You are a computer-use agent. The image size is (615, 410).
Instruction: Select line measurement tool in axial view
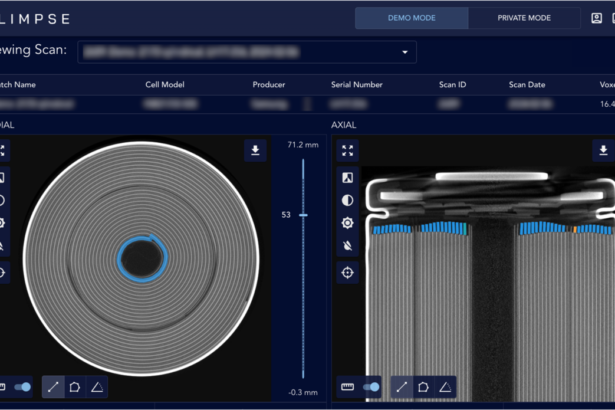(x=401, y=386)
